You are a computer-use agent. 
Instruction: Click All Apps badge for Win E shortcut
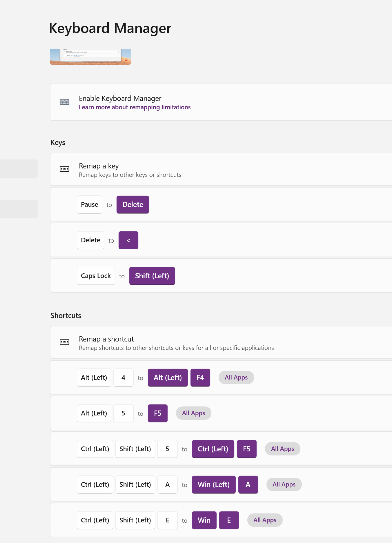click(265, 520)
